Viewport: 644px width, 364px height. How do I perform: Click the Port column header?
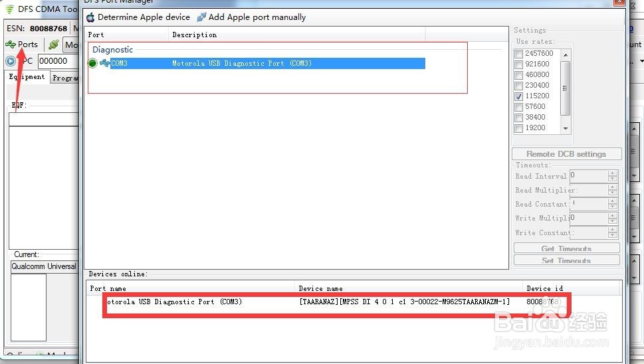(x=126, y=35)
